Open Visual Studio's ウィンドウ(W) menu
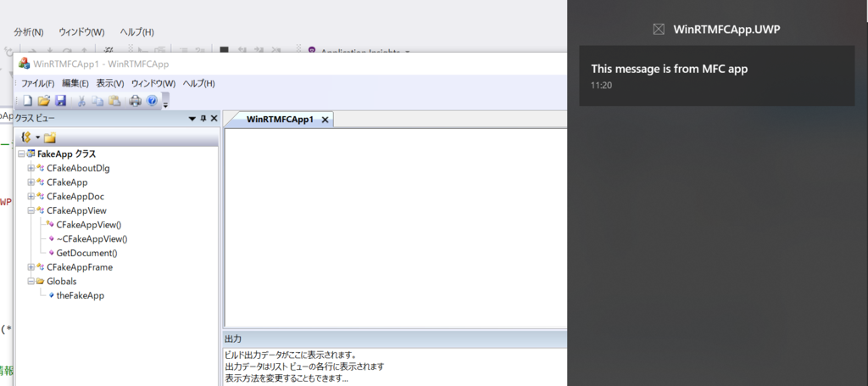This screenshot has height=386, width=868. (x=81, y=31)
